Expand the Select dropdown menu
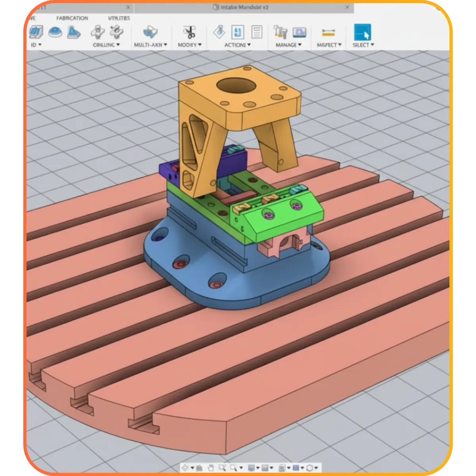 tap(363, 45)
